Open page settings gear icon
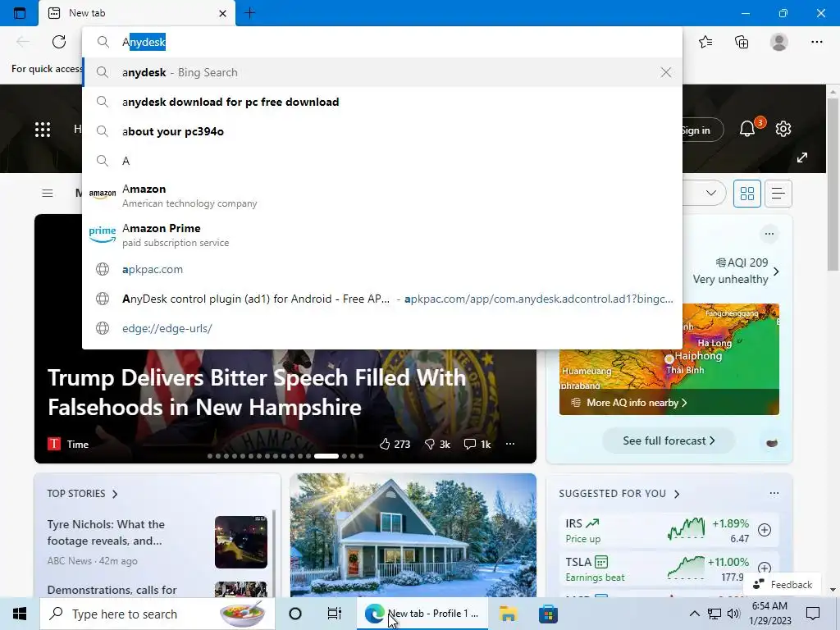840x630 pixels. coord(783,129)
